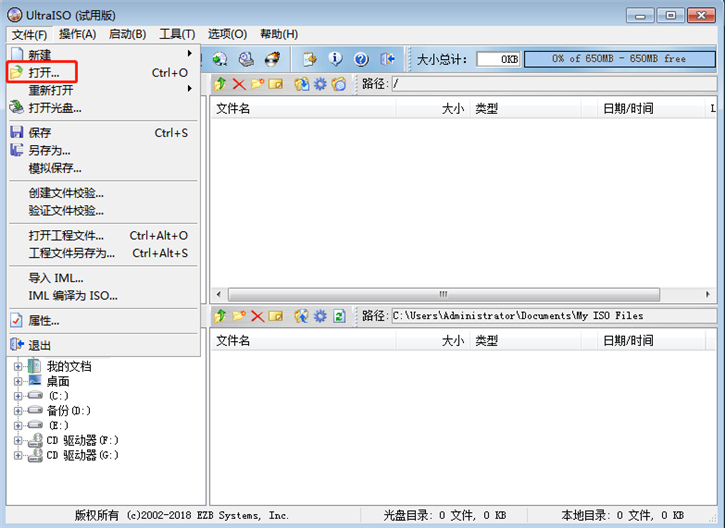Screen dimensions: 725x528
Task: Click the add-to-image icon in local pane toolbar
Action: pyautogui.click(x=301, y=316)
